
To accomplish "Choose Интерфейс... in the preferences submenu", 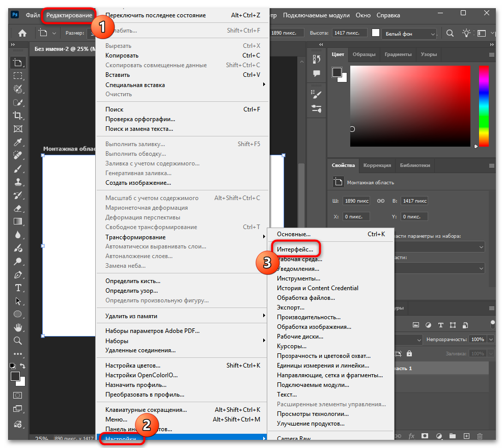I will pyautogui.click(x=295, y=249).
